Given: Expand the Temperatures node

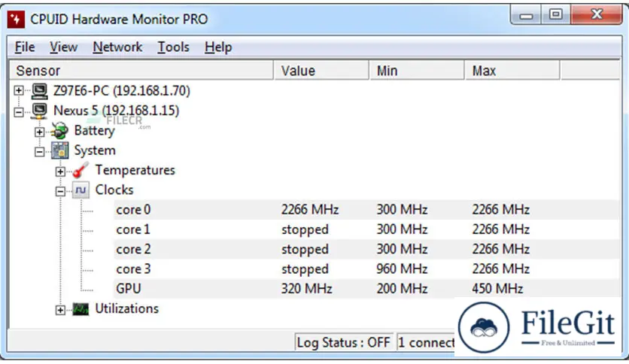Looking at the screenshot, I should click(60, 171).
